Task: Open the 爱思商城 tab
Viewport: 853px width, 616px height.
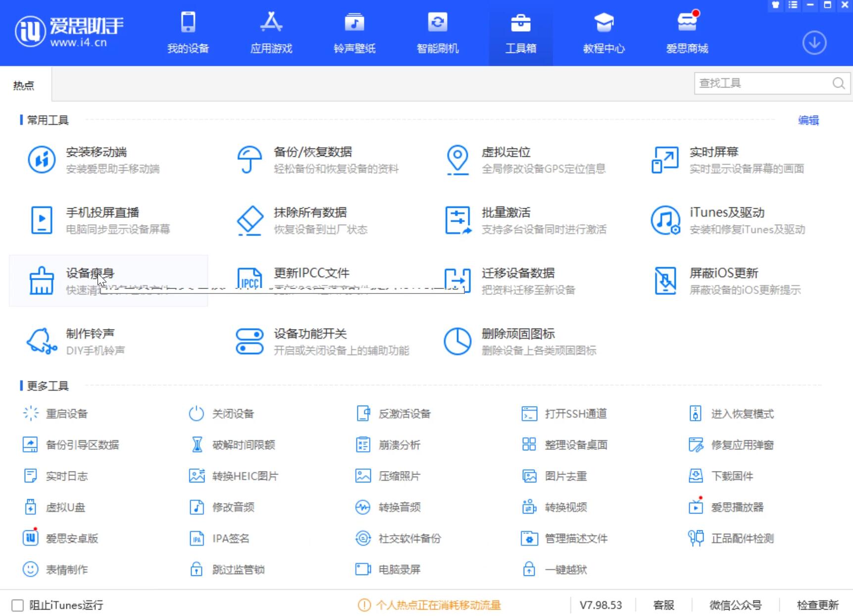Action: click(687, 33)
